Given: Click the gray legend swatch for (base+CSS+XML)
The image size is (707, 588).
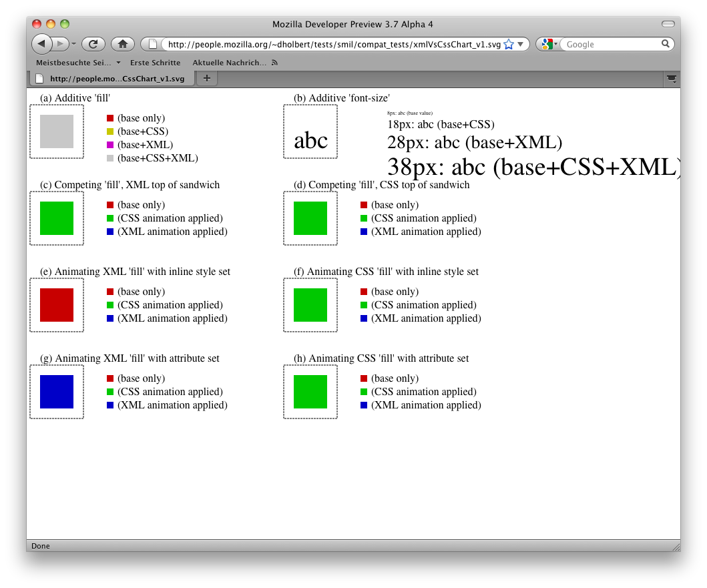Looking at the screenshot, I should click(110, 158).
